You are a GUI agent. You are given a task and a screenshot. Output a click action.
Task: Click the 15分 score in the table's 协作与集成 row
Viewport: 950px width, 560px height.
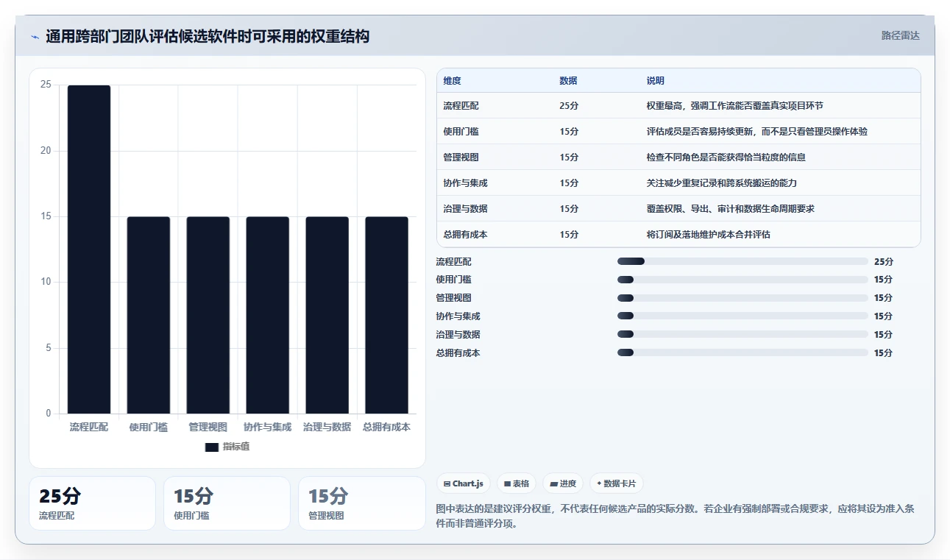(x=569, y=183)
